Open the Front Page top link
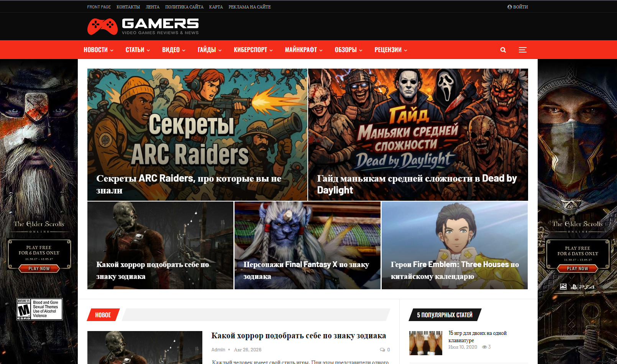617x364 pixels. coord(99,7)
